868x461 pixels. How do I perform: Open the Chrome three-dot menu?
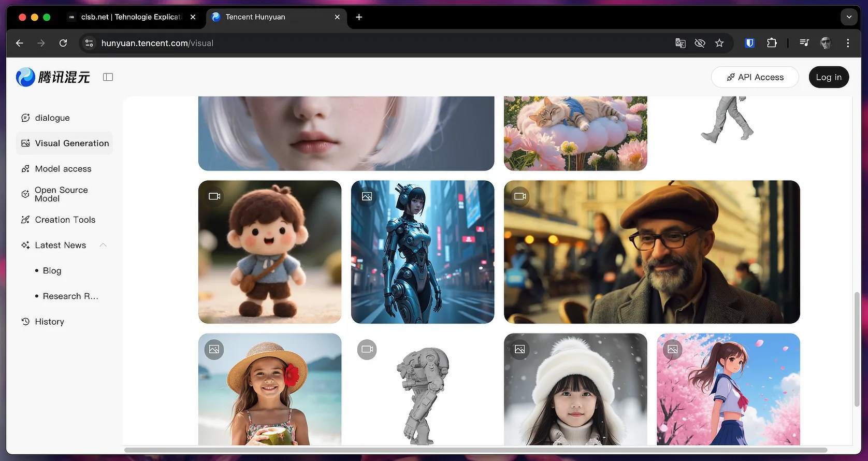pos(848,43)
